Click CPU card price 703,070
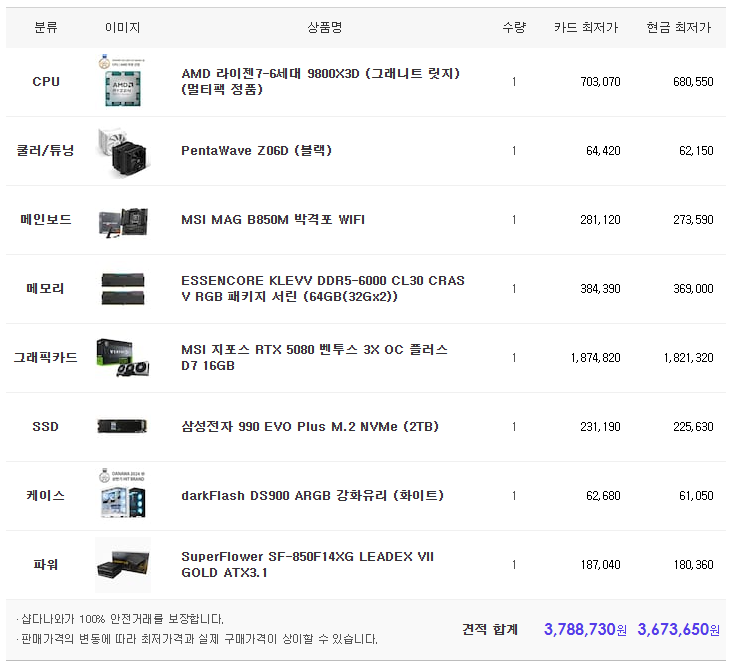 (600, 82)
